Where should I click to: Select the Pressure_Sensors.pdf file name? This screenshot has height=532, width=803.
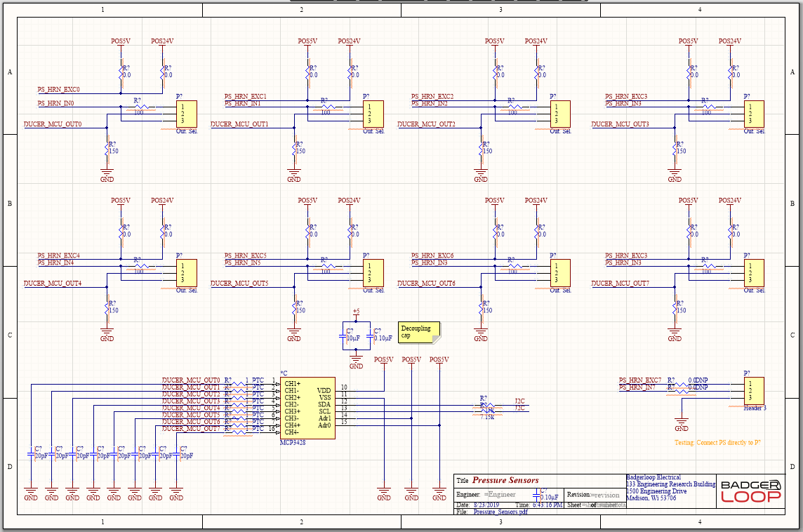500,512
